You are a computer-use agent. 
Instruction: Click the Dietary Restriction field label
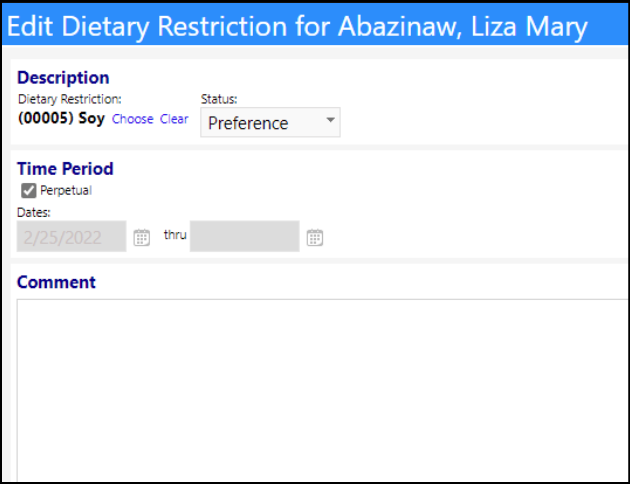[70, 99]
